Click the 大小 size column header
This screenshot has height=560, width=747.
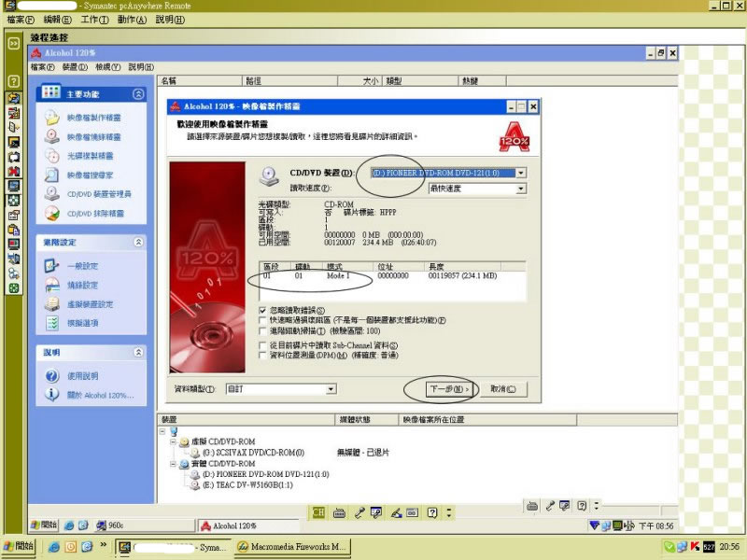click(x=359, y=81)
